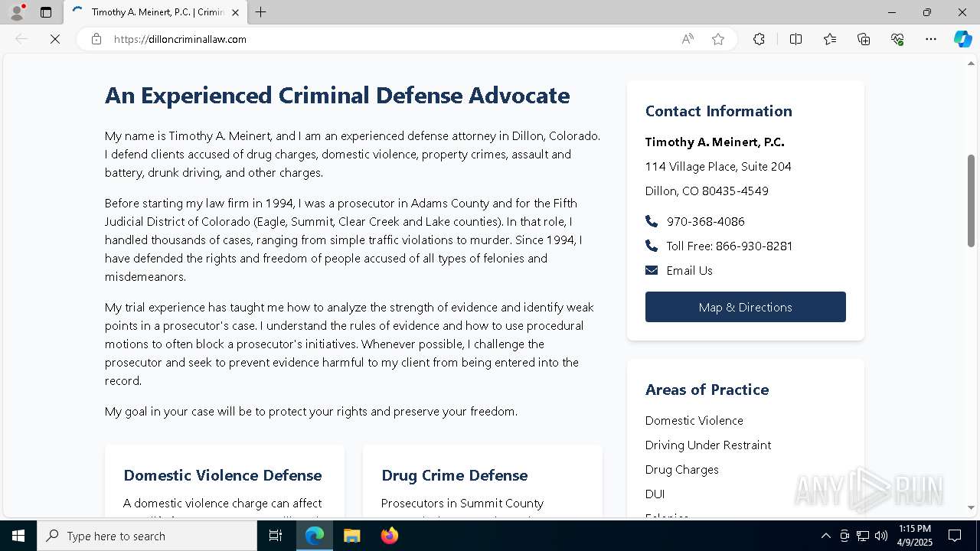Open the Favorites list
The width and height of the screenshot is (980, 551).
(x=830, y=39)
